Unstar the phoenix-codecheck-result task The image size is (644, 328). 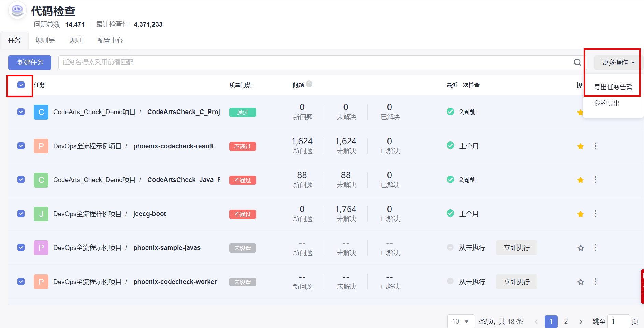tap(580, 146)
